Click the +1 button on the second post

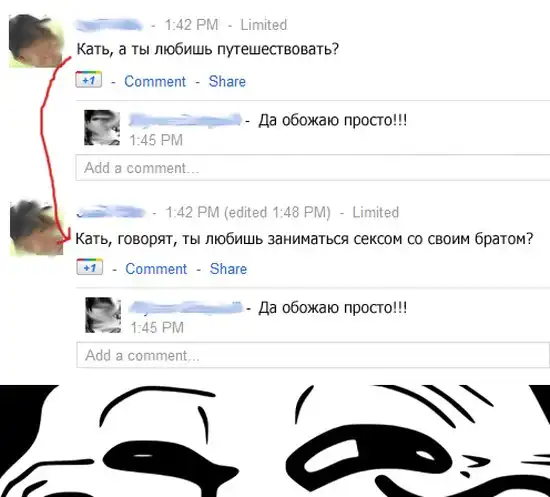[90, 267]
